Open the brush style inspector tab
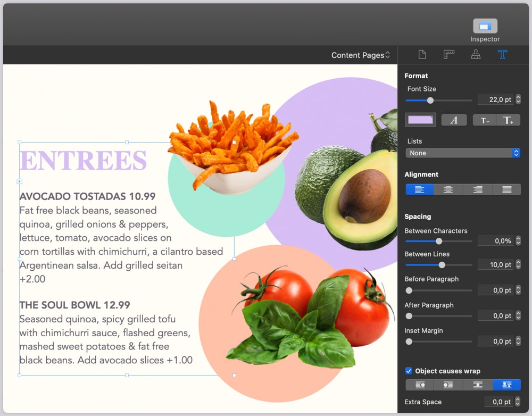Screen dimensions: 532x416 476,54
